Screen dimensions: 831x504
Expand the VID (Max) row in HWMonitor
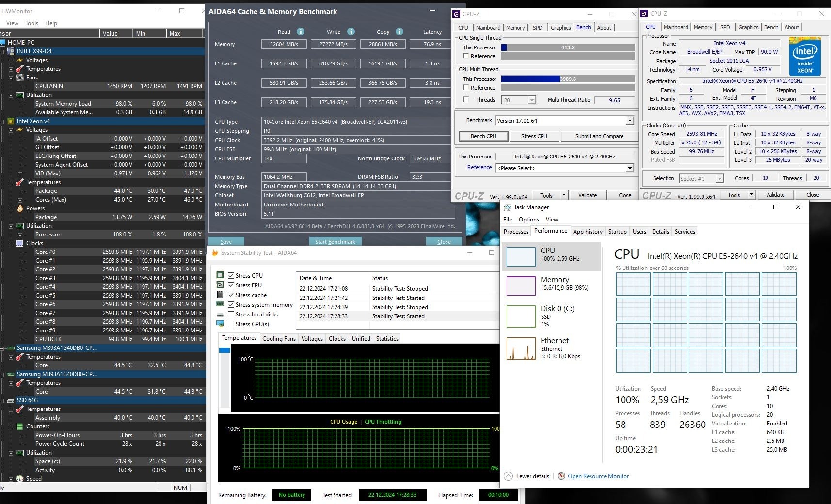(x=20, y=173)
